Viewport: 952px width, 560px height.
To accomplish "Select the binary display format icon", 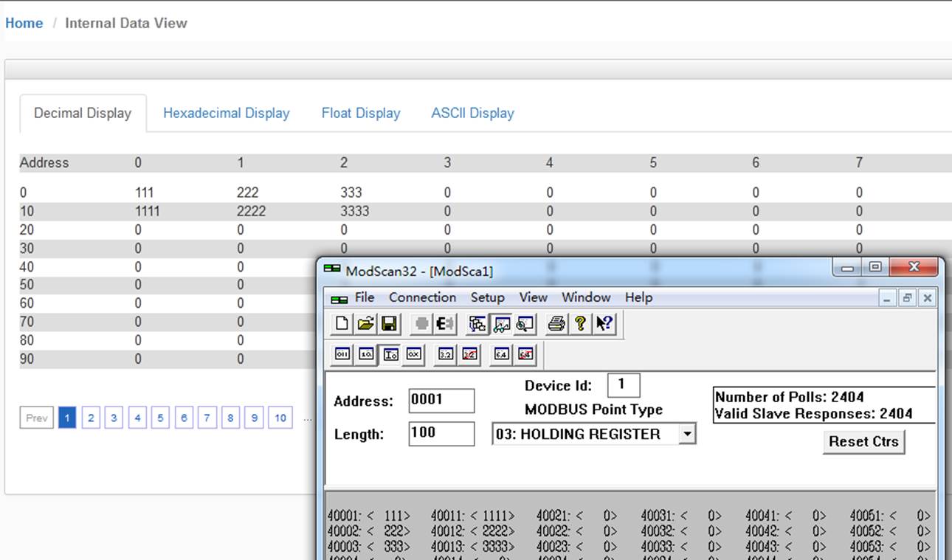I will click(x=342, y=354).
